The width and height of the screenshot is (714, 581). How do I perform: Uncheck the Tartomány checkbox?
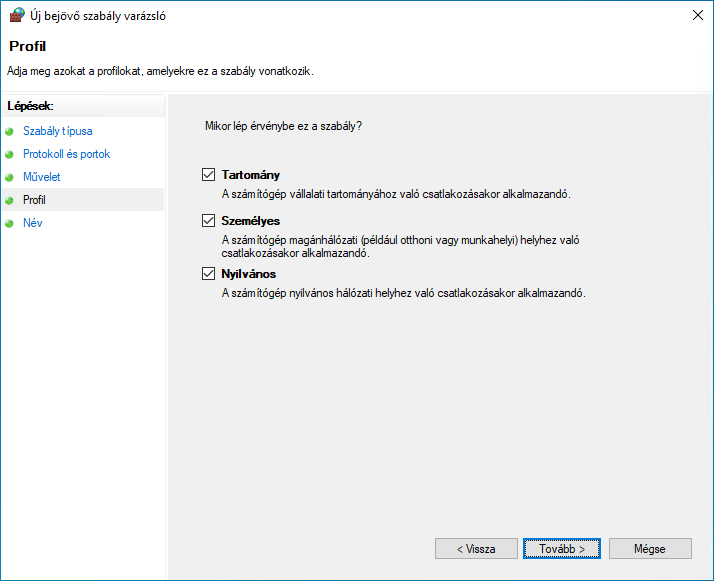coord(209,174)
